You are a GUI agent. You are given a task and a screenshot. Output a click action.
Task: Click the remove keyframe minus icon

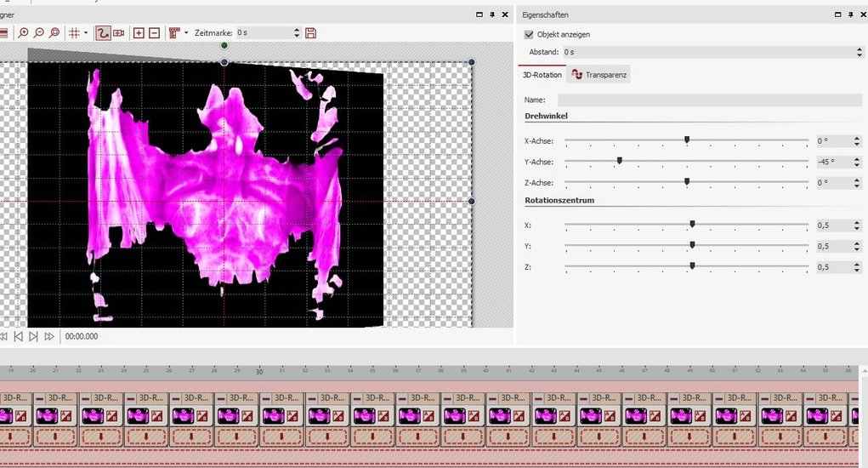click(154, 33)
